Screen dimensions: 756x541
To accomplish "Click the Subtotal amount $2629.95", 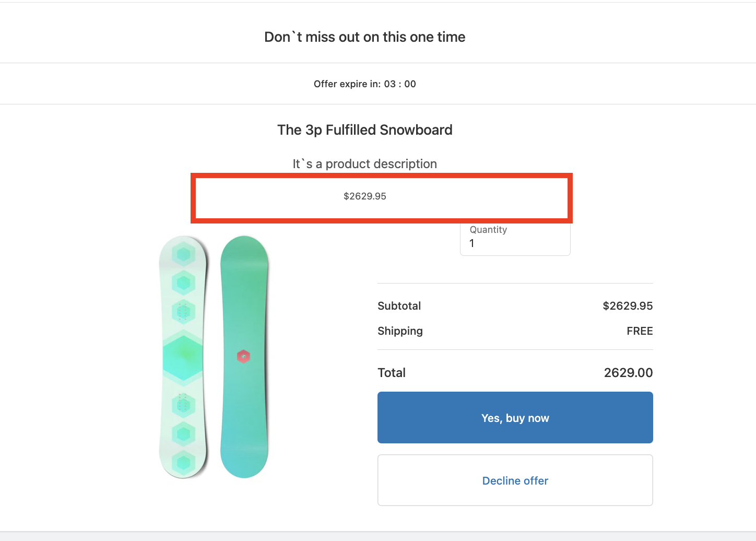I will 628,306.
